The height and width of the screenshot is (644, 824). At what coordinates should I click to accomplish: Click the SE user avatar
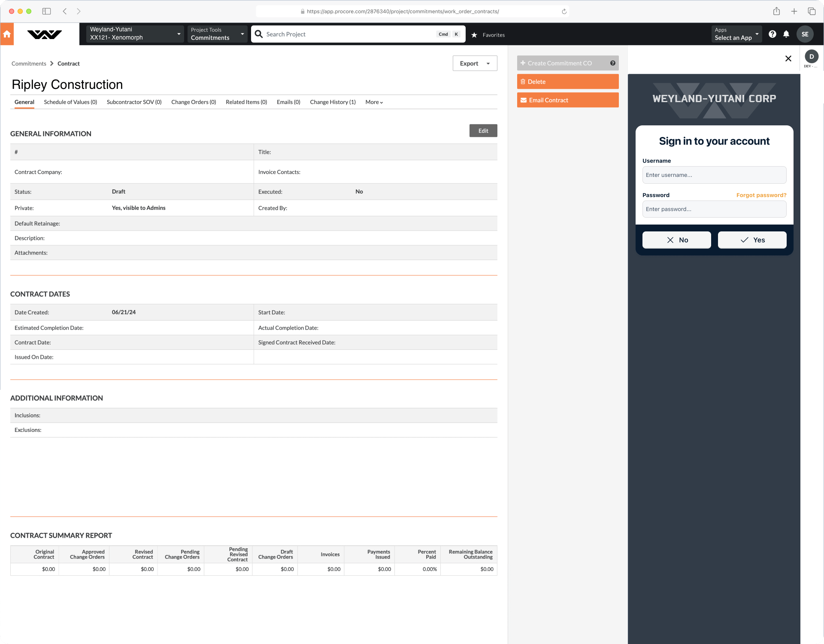[x=805, y=34]
